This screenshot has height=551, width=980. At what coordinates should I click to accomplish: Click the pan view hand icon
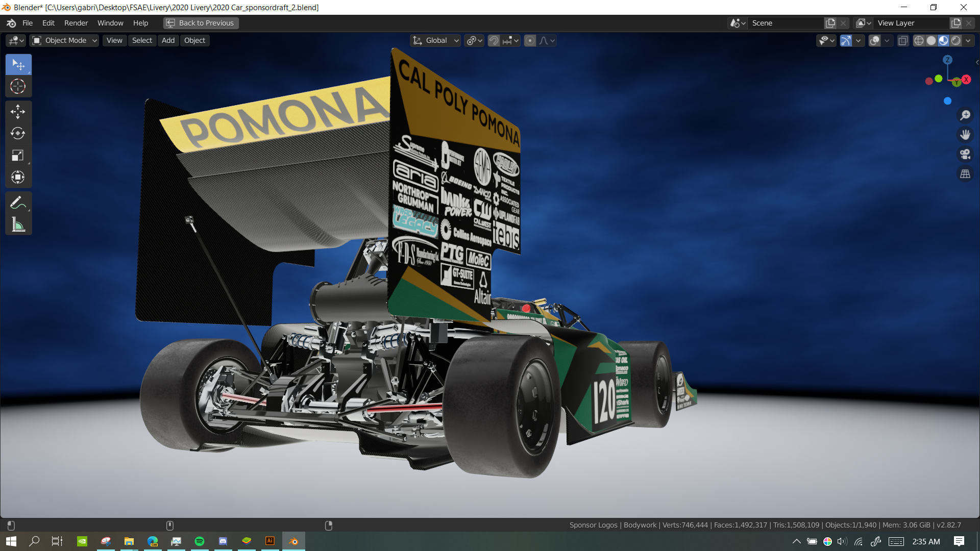(965, 135)
